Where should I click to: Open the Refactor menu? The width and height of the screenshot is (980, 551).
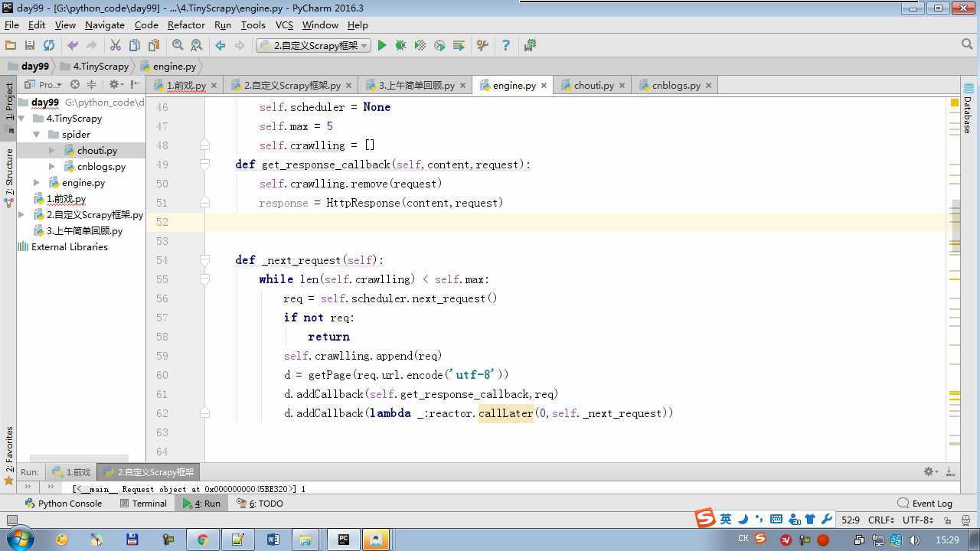pos(186,24)
